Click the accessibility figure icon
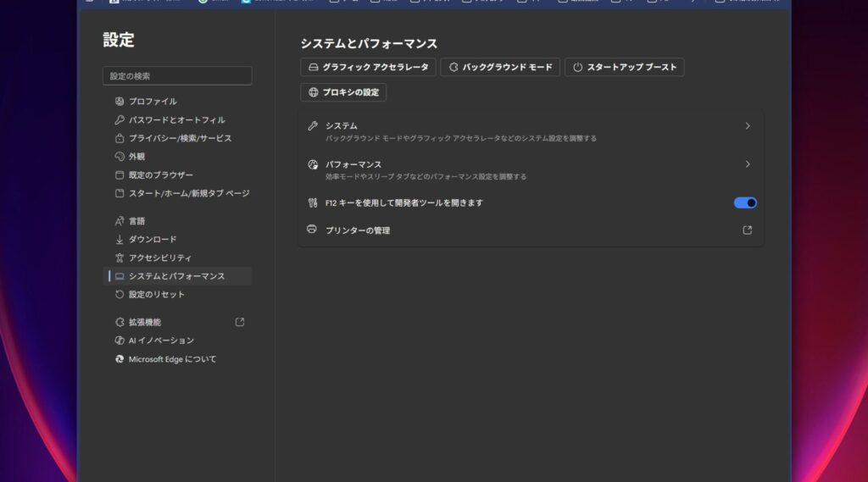Viewport: 868px width, 482px height. click(120, 258)
